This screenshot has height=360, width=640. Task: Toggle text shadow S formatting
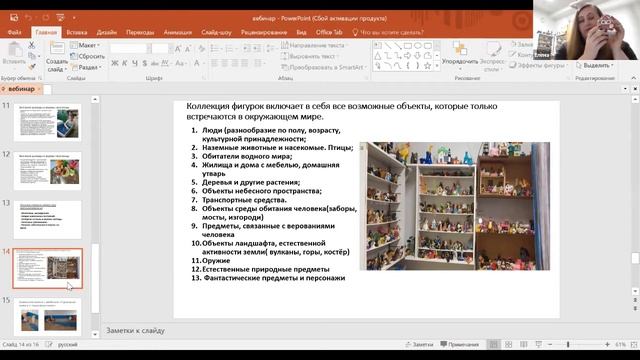(x=144, y=63)
